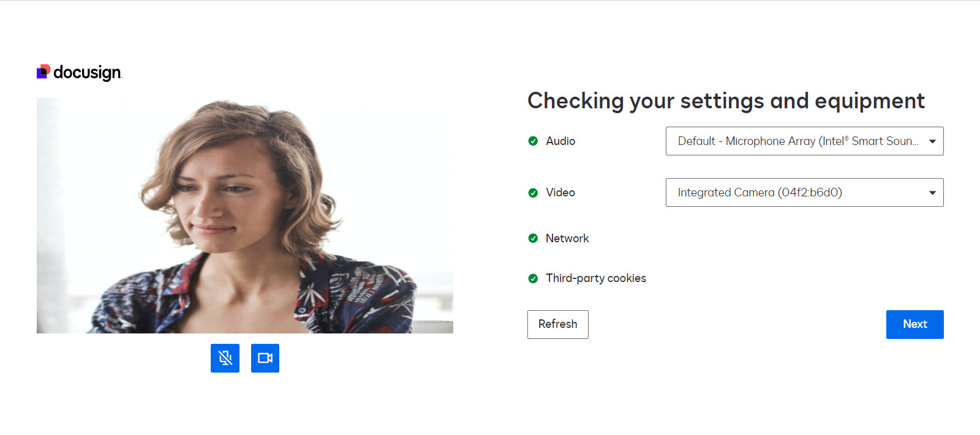
Task: Click the arrow on the video dropdown
Action: 932,193
